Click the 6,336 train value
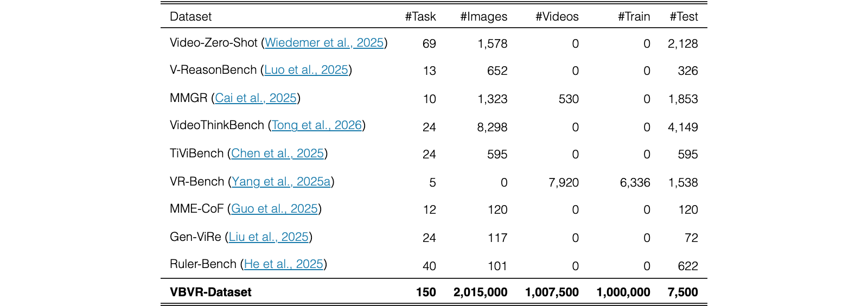Image resolution: width=868 pixels, height=306 pixels. 635,183
